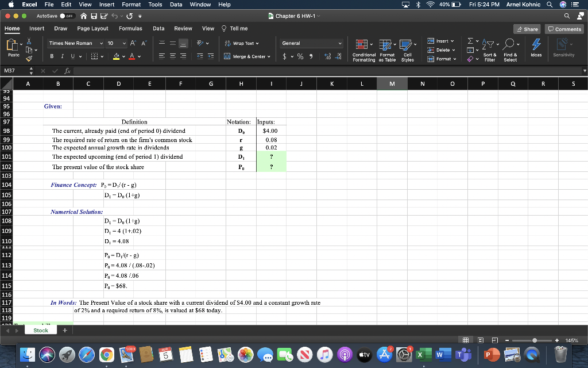The height and width of the screenshot is (368, 588).
Task: Select the Stock sheet tab
Action: (x=40, y=329)
